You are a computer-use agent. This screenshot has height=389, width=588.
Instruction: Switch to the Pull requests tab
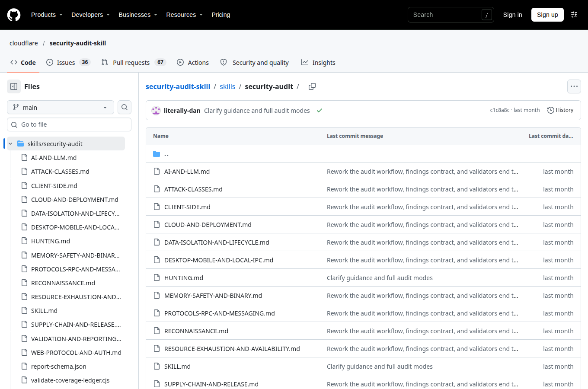(134, 62)
